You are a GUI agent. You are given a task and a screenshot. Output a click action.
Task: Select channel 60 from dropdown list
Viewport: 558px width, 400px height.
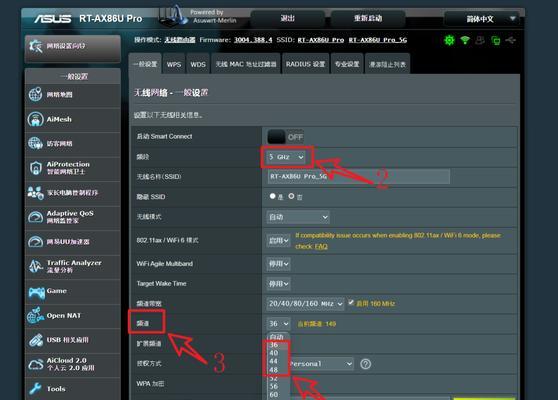(274, 395)
